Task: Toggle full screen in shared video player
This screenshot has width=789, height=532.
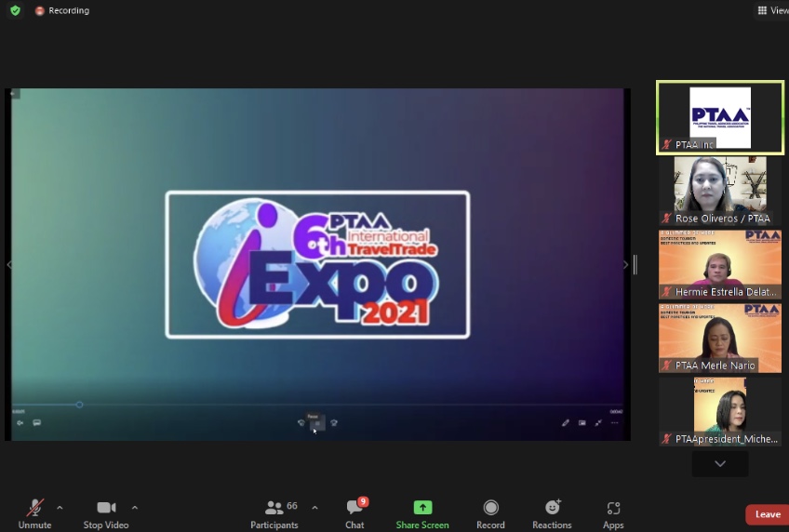Action: tap(598, 423)
